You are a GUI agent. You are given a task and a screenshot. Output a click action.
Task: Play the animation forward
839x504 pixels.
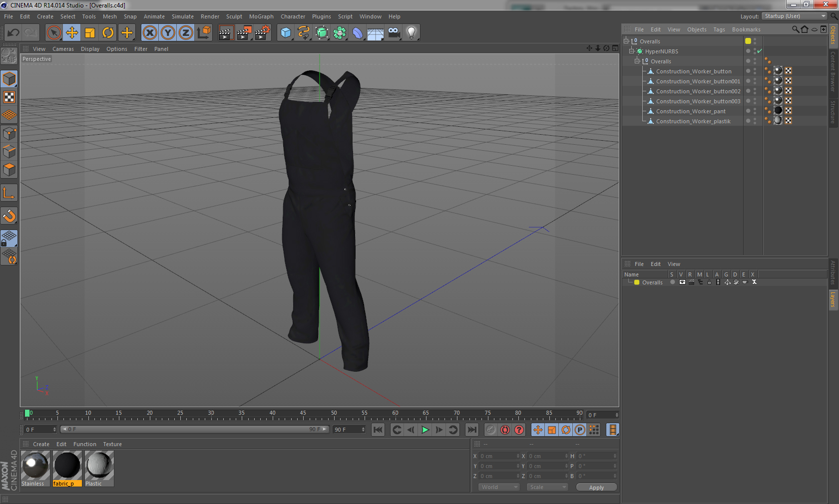425,430
